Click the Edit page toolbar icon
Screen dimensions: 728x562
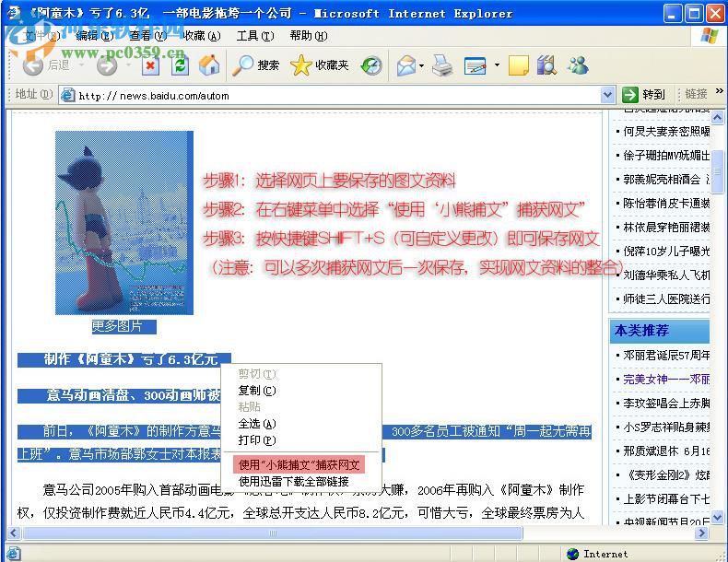(x=475, y=66)
